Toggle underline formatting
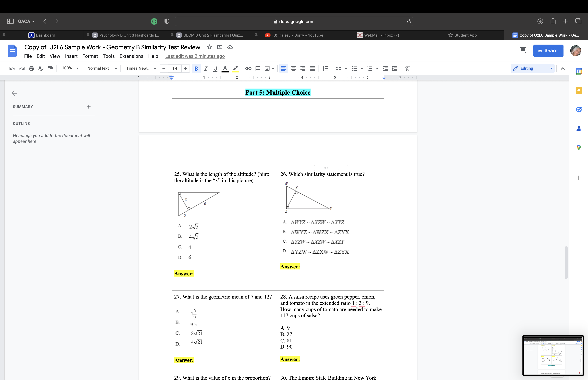588x380 pixels. coord(215,68)
